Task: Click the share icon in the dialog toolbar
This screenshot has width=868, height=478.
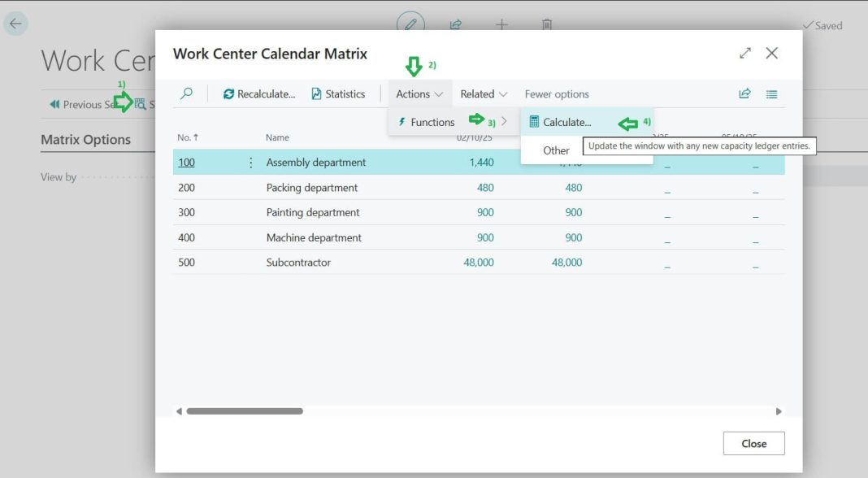Action: click(744, 93)
